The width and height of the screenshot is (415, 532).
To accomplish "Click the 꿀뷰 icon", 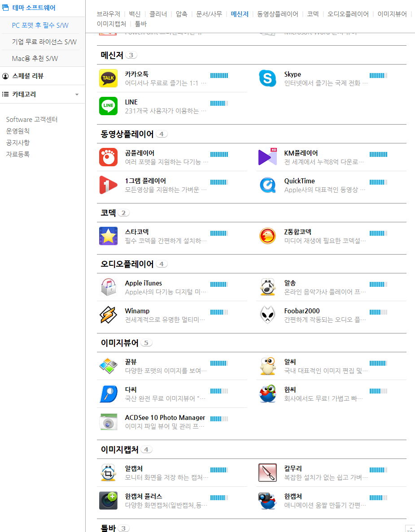I will pyautogui.click(x=108, y=366).
